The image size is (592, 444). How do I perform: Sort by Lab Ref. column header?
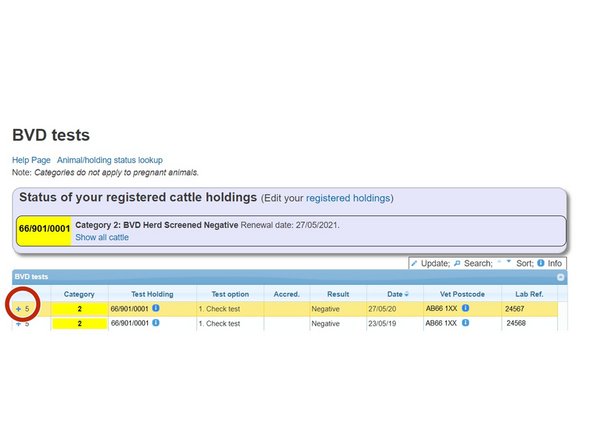529,294
